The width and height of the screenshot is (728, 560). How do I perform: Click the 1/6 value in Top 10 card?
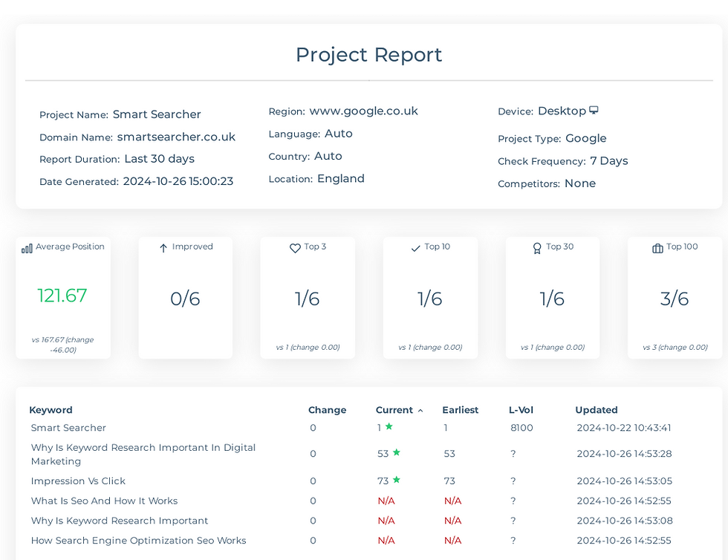click(x=429, y=299)
